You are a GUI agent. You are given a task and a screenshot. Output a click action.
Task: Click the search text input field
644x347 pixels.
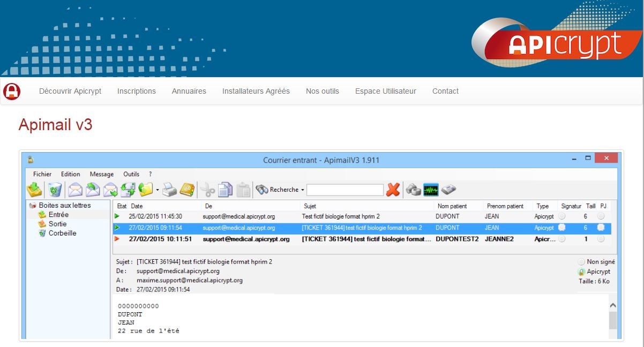(x=345, y=190)
